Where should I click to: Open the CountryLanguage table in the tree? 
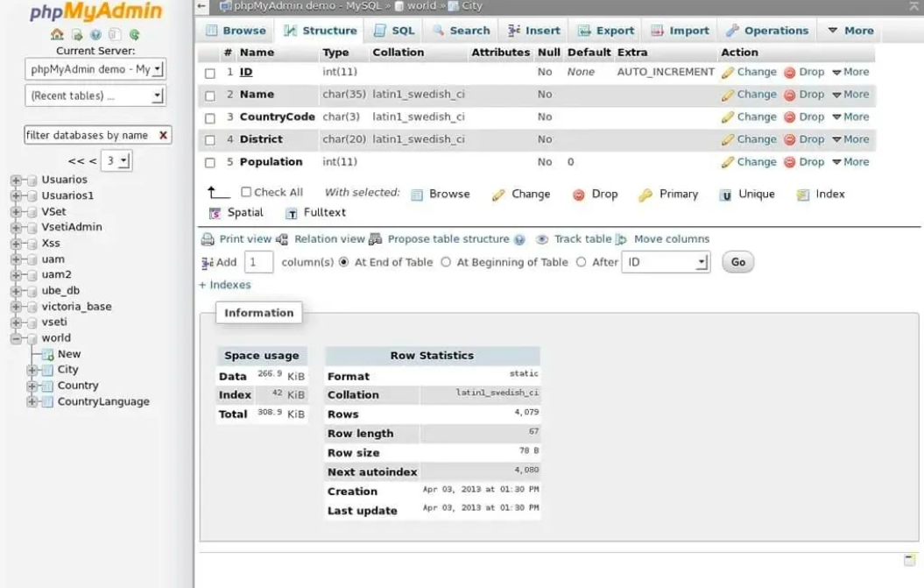pyautogui.click(x=103, y=401)
